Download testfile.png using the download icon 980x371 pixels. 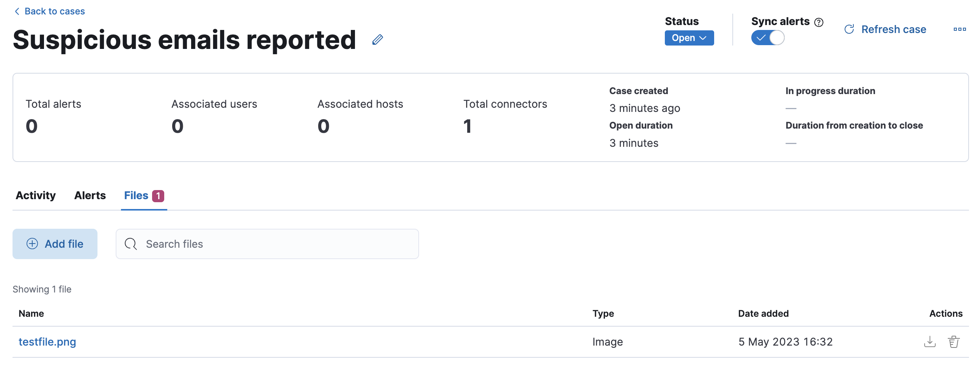click(x=930, y=341)
